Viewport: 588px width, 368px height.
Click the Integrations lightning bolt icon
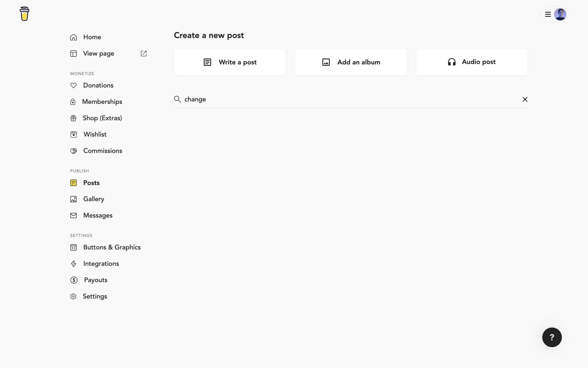click(x=73, y=264)
